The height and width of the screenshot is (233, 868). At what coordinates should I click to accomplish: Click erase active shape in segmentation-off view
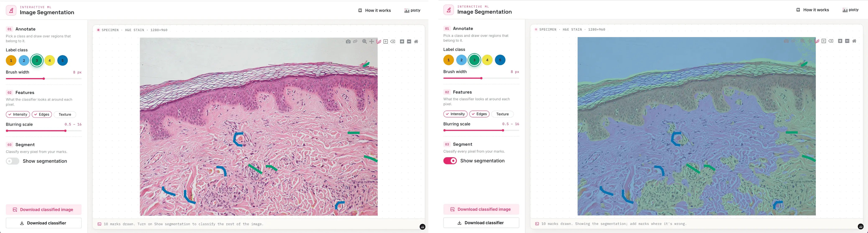tap(393, 42)
